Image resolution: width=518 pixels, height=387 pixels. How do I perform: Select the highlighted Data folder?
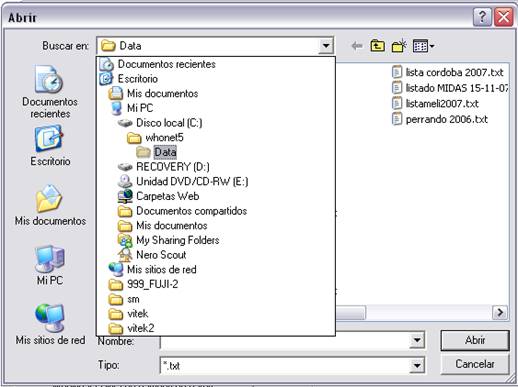(157, 152)
